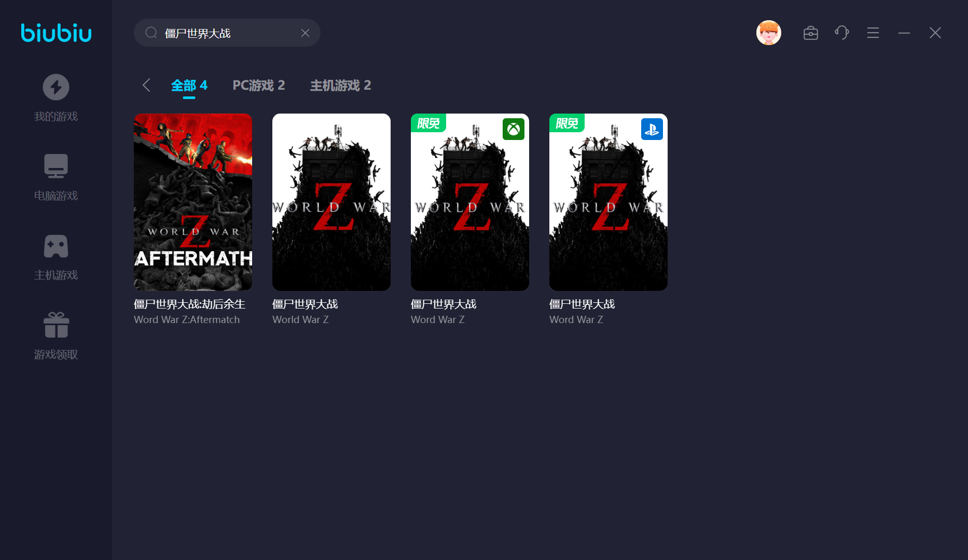Focus the search field with 僵尸世界大战
Viewport: 968px width, 560px height.
tap(227, 33)
